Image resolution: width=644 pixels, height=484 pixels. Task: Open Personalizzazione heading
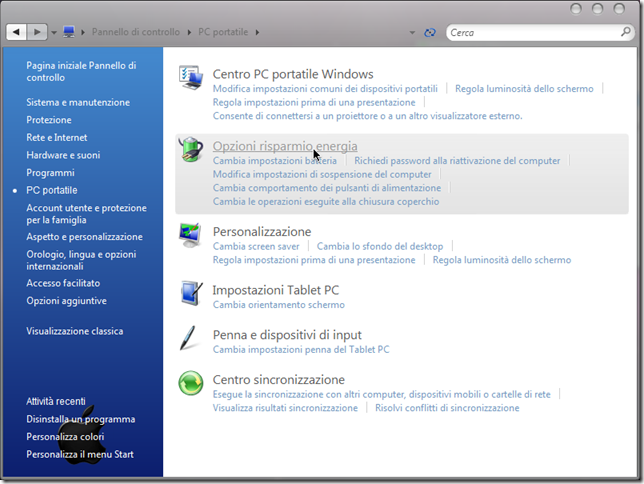point(262,231)
